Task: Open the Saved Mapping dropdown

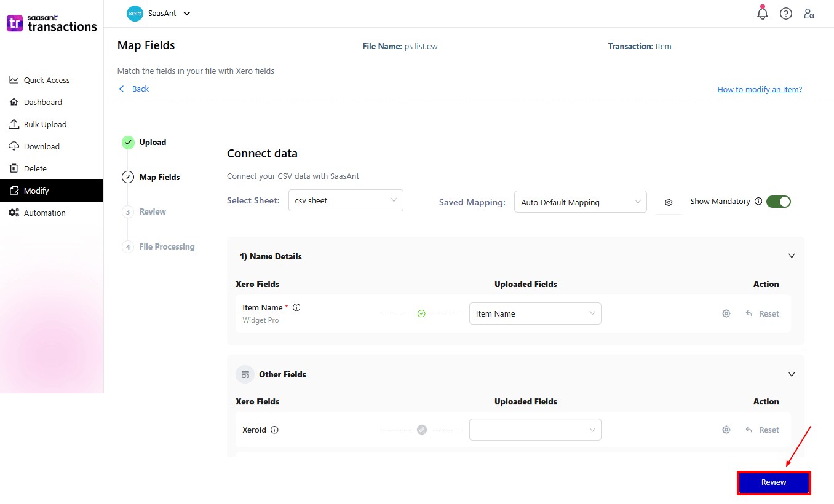Action: pos(580,202)
